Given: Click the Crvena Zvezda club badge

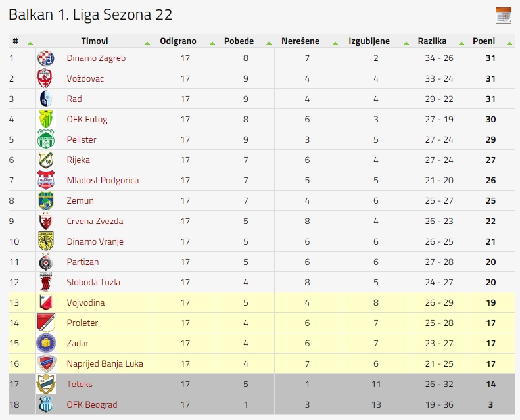Looking at the screenshot, I should click(46, 221).
